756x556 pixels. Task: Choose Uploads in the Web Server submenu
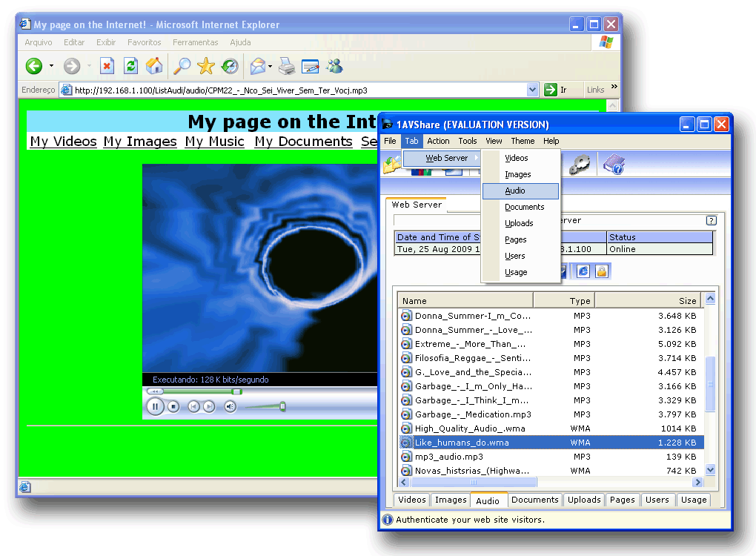tap(521, 223)
